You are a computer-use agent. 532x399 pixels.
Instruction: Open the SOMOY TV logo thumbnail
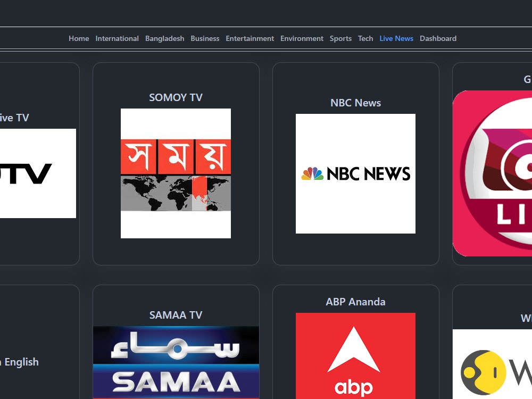pos(176,173)
